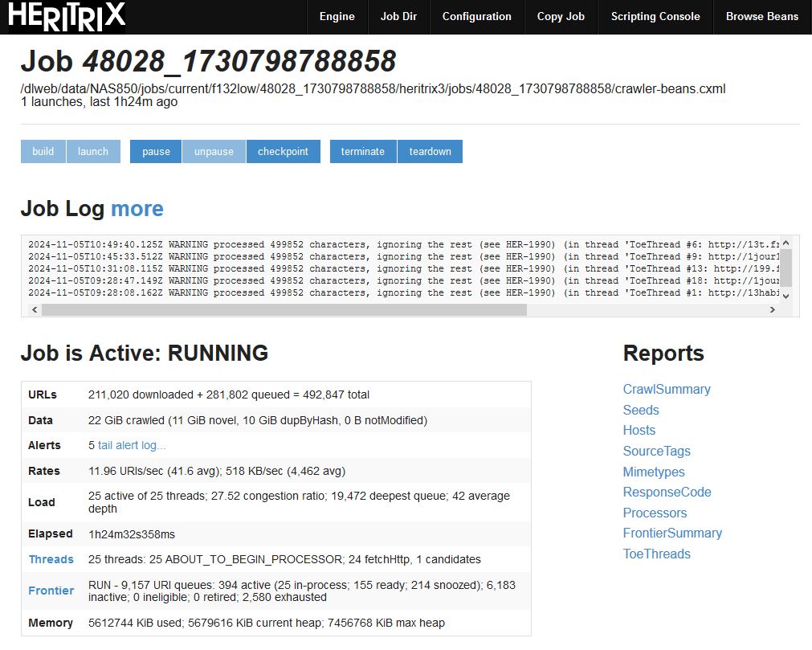Screen dimensions: 812x650
Task: Open the Scripting Console
Action: tap(655, 17)
